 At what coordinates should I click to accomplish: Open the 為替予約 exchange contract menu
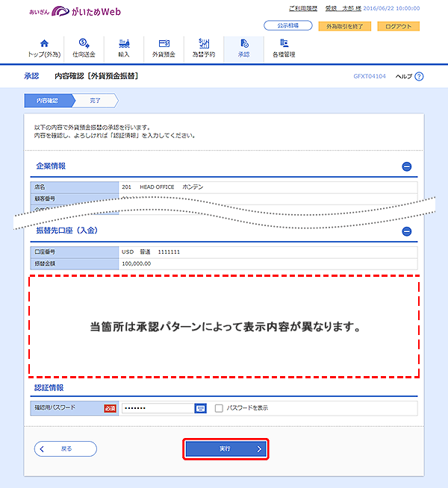204,49
